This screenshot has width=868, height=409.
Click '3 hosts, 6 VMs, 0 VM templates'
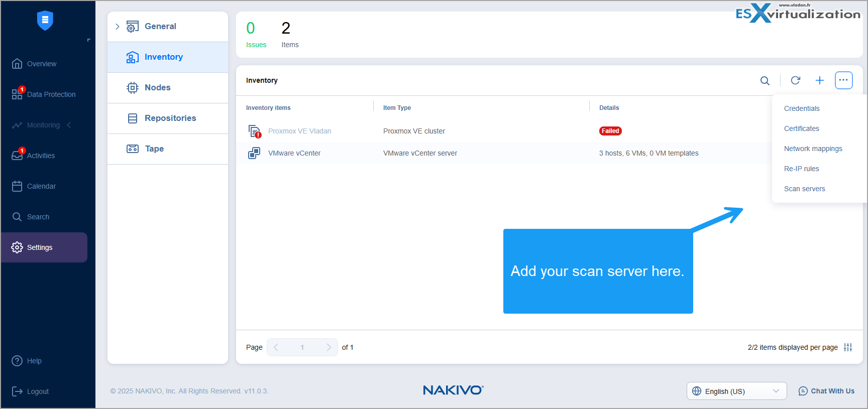(x=648, y=153)
